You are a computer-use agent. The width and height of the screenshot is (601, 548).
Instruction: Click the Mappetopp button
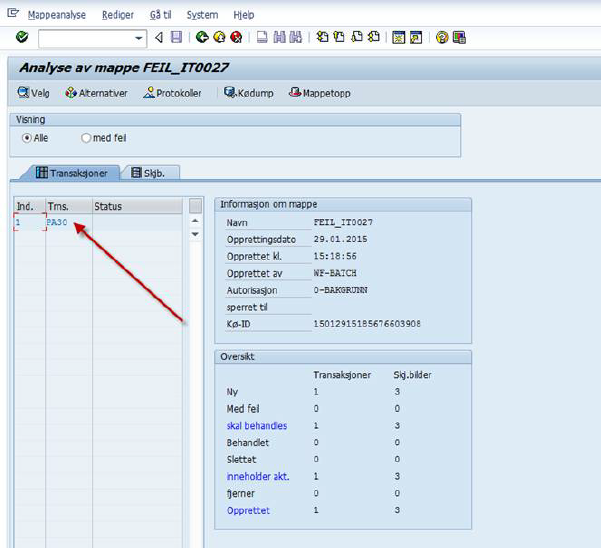[x=320, y=93]
